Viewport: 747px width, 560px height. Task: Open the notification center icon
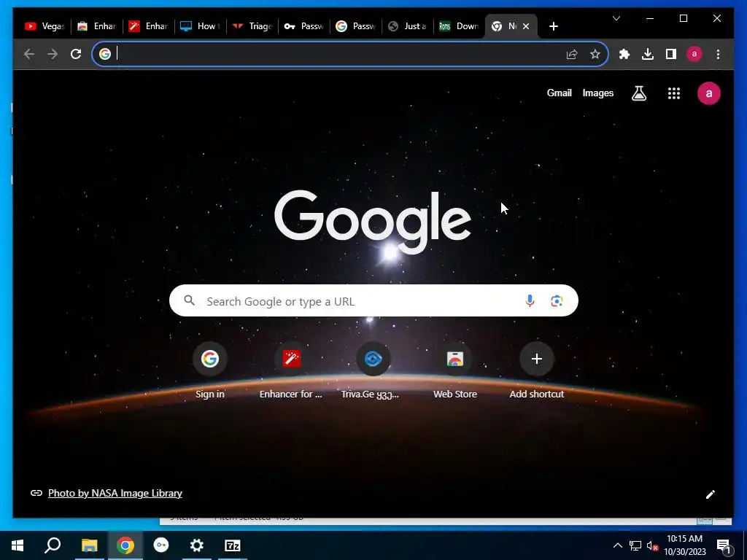[x=724, y=545]
